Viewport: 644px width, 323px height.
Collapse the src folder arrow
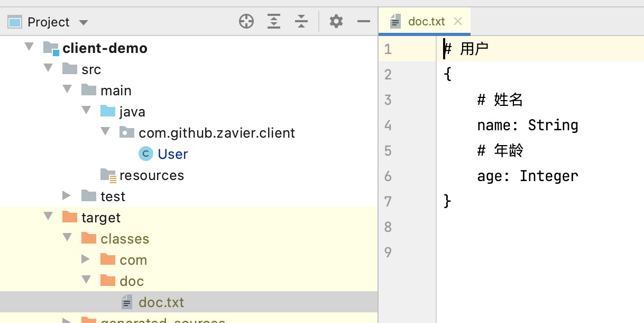[x=48, y=68]
